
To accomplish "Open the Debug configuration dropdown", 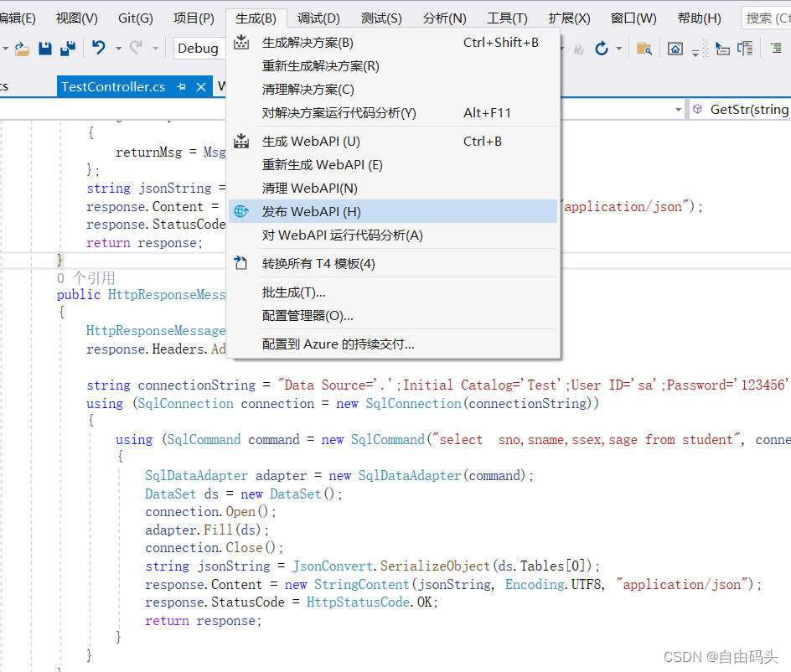I will 199,49.
